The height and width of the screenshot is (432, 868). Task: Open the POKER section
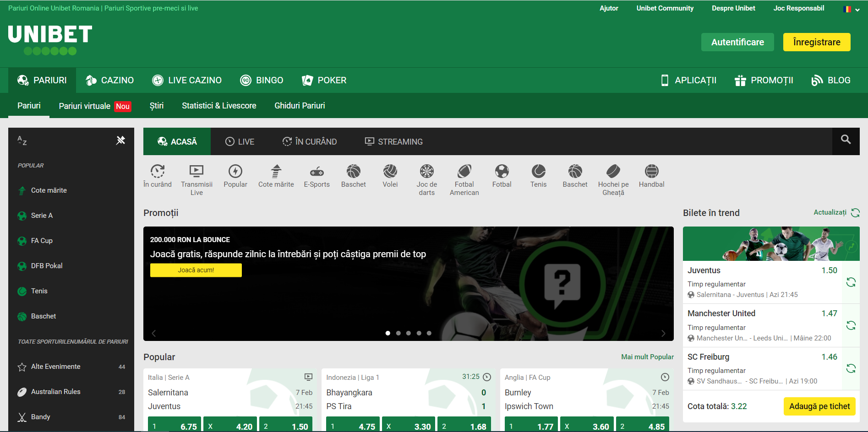click(324, 80)
